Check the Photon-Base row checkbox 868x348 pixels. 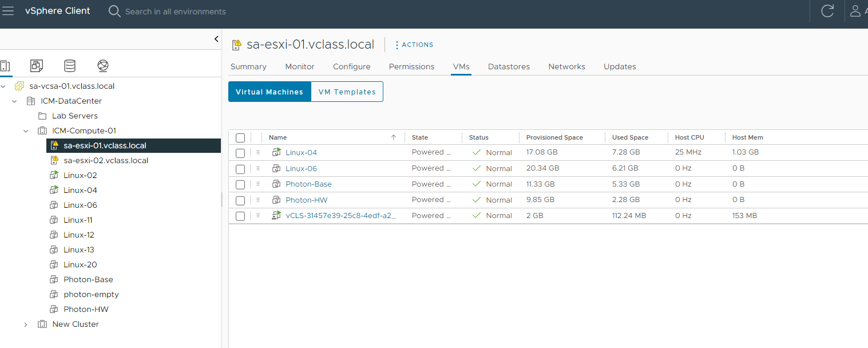[x=240, y=184]
